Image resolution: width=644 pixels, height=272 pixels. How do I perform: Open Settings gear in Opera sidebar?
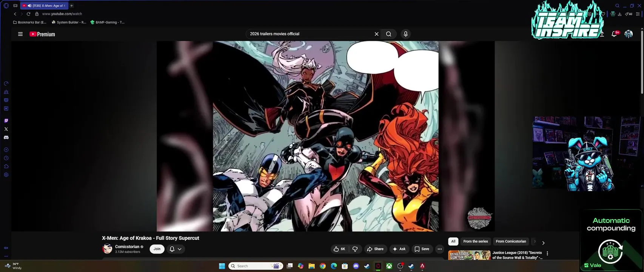point(6,175)
